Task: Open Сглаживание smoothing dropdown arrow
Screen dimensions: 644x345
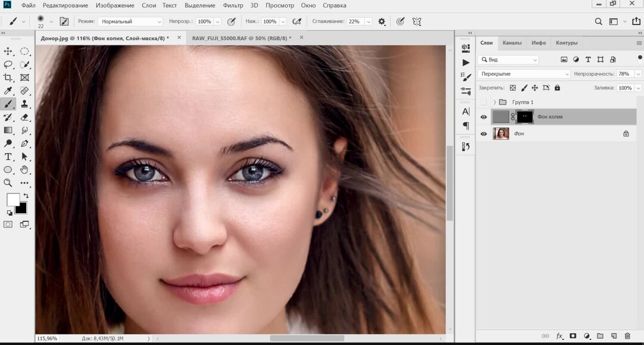Action: pyautogui.click(x=369, y=21)
